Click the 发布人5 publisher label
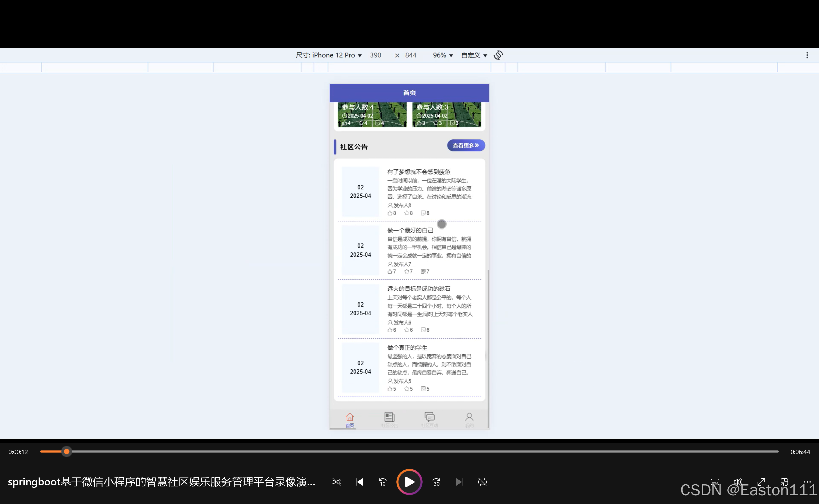819x504 pixels. click(x=399, y=381)
